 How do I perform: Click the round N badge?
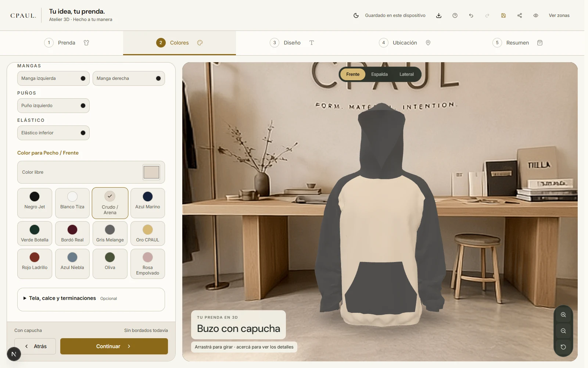14,354
